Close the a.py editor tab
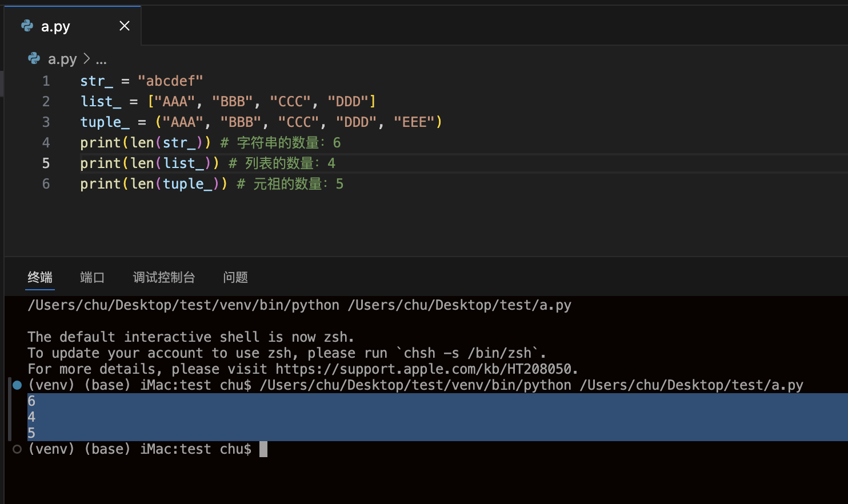 [x=125, y=26]
